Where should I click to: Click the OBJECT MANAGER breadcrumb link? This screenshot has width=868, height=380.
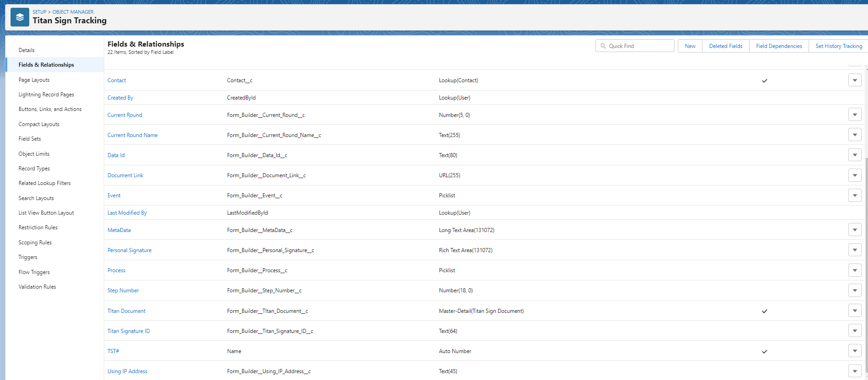click(73, 12)
